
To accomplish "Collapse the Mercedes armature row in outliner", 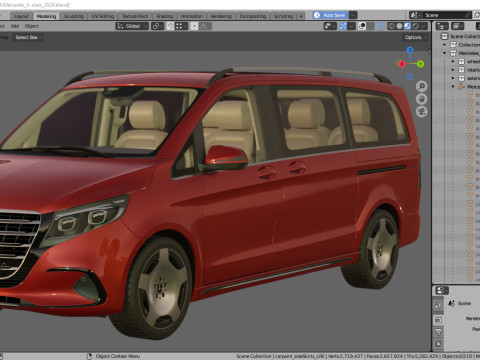I will click(453, 86).
